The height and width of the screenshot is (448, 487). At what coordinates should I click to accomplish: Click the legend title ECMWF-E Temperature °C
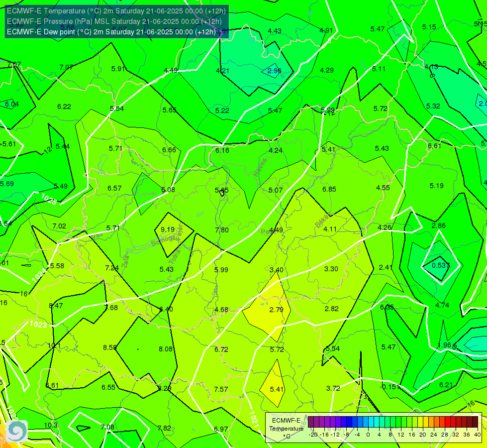tap(286, 429)
